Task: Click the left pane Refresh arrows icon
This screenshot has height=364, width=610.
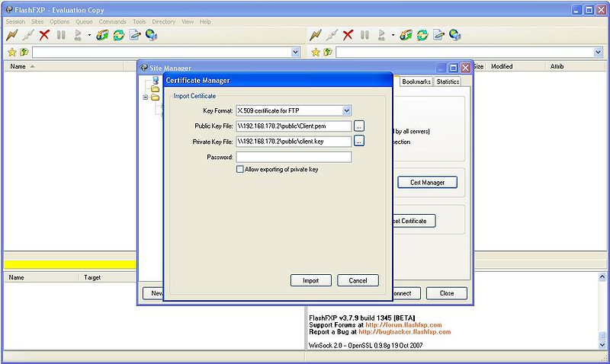Action: tap(119, 35)
